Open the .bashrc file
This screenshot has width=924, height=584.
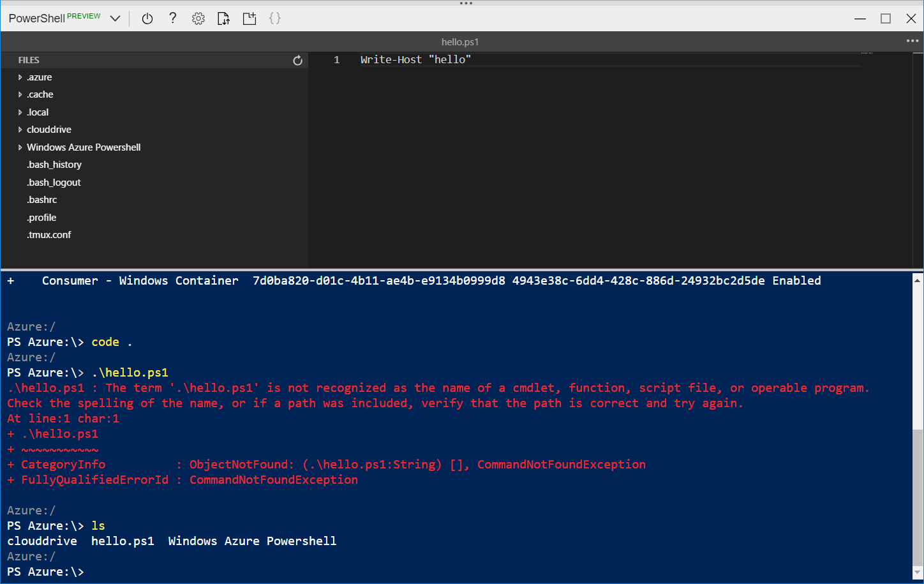click(x=41, y=200)
